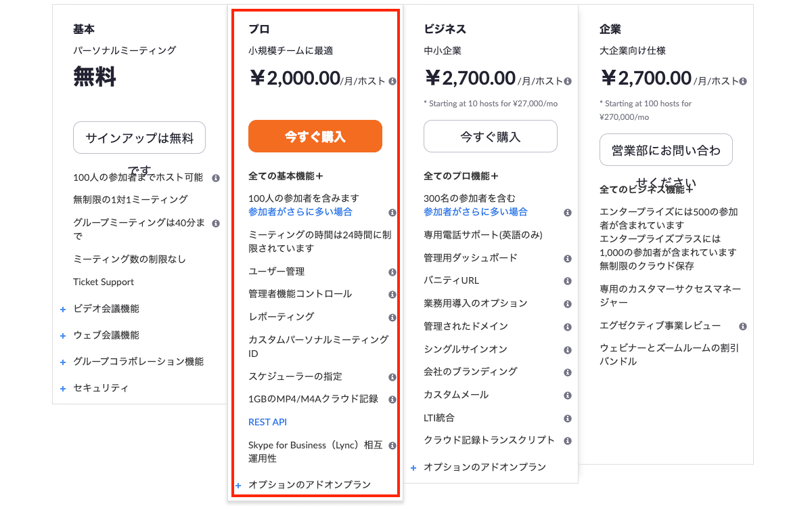
Task: Open the tooltip icon for ユーザー管理
Action: 391,272
